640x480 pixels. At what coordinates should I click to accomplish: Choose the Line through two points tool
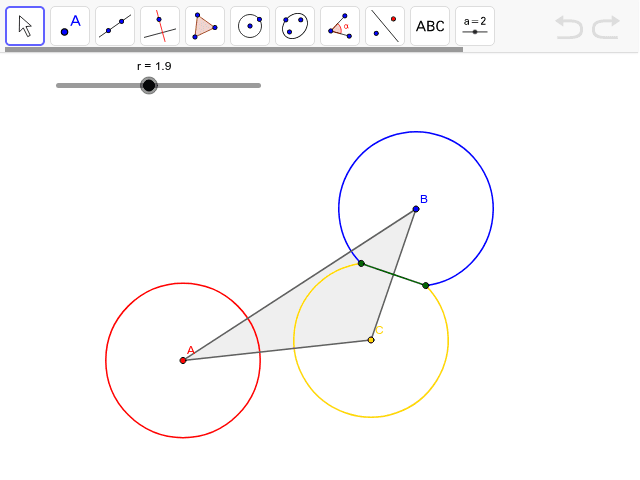point(115,26)
